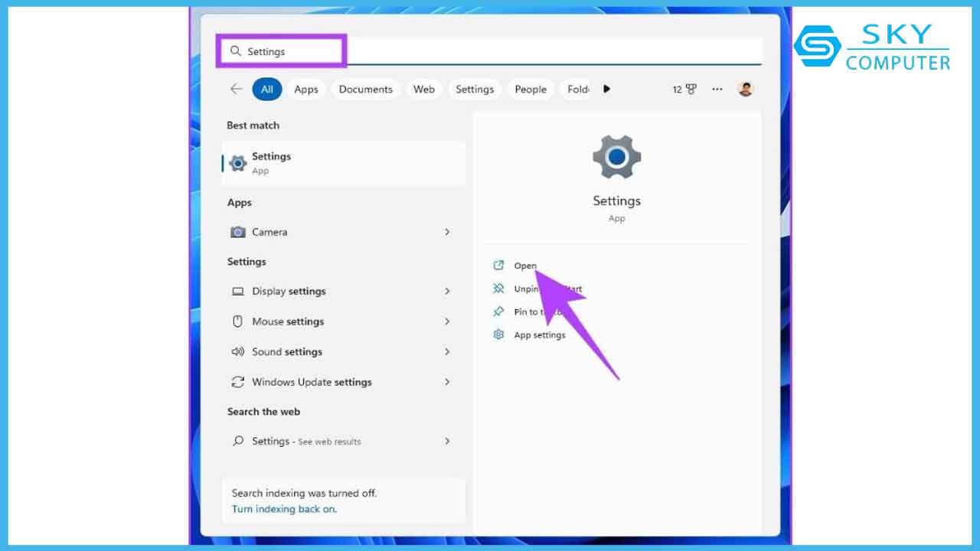Screen dimensions: 980x551
Task: Switch to the Settings filter tab
Action: (475, 89)
